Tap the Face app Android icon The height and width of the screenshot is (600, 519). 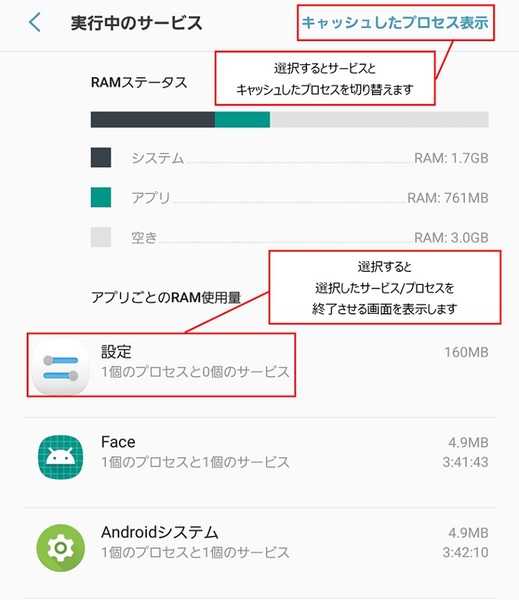[x=60, y=457]
